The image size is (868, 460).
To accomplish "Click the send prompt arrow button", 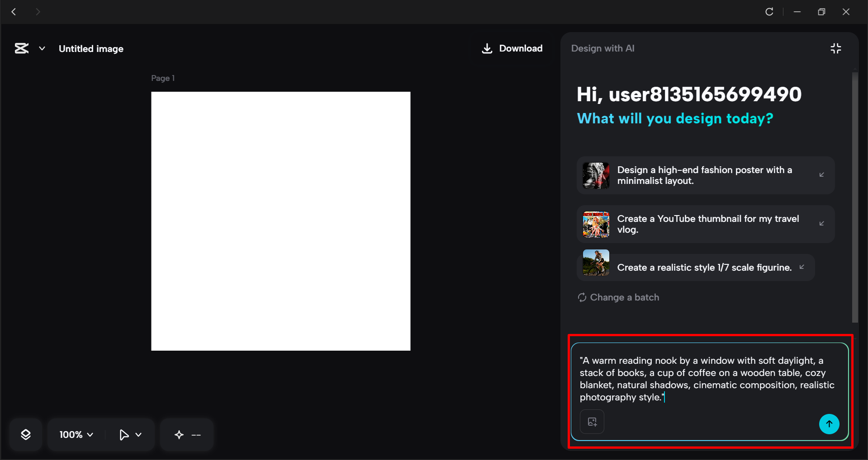I will pos(829,424).
